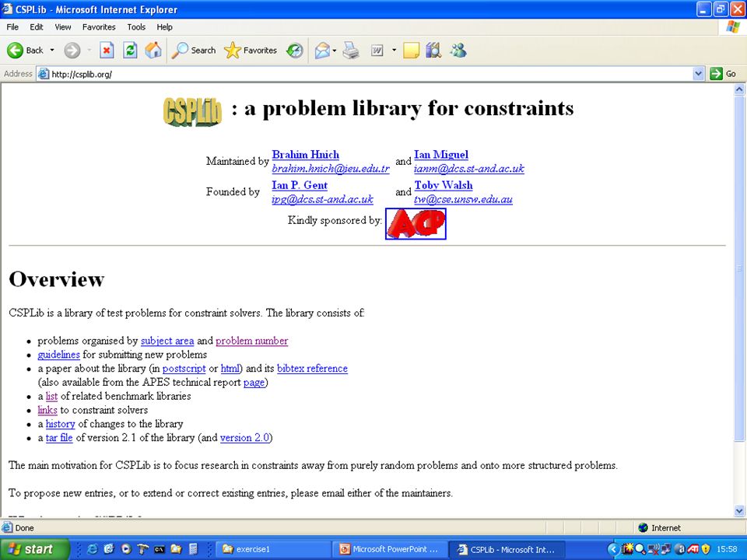This screenshot has width=747, height=560.
Task: Open the subject area link
Action: [x=167, y=341]
